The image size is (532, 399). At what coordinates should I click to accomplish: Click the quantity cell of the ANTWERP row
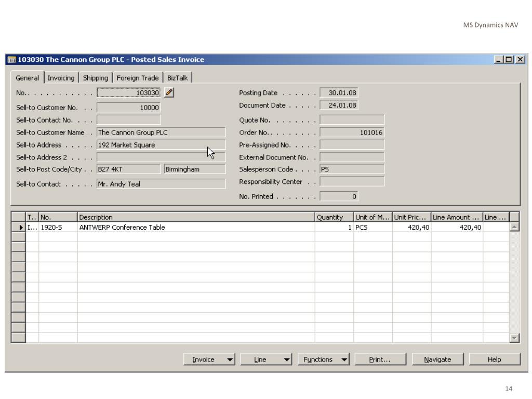(334, 228)
